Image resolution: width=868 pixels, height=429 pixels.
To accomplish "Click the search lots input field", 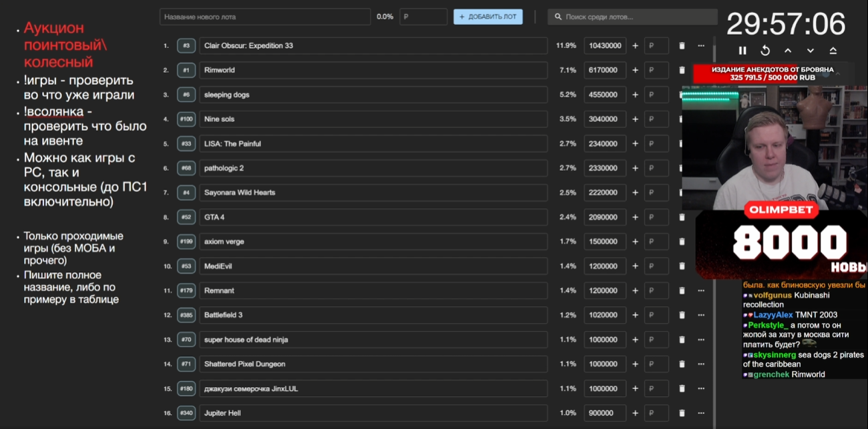I will tap(632, 17).
